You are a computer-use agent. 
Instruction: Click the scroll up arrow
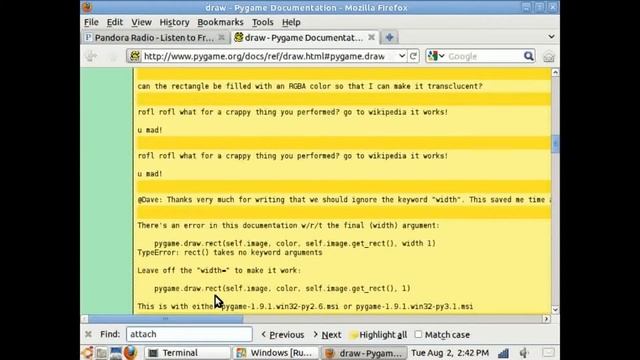pyautogui.click(x=555, y=72)
